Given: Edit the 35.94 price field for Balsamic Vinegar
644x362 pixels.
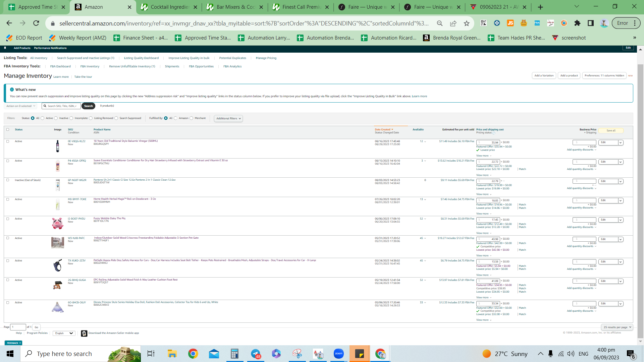Looking at the screenshot, I should click(488, 142).
